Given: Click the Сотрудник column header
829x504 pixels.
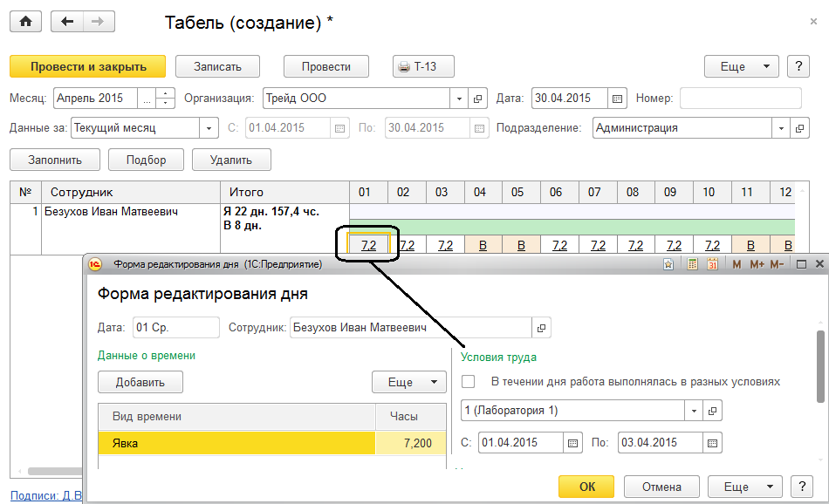Looking at the screenshot, I should (x=131, y=193).
